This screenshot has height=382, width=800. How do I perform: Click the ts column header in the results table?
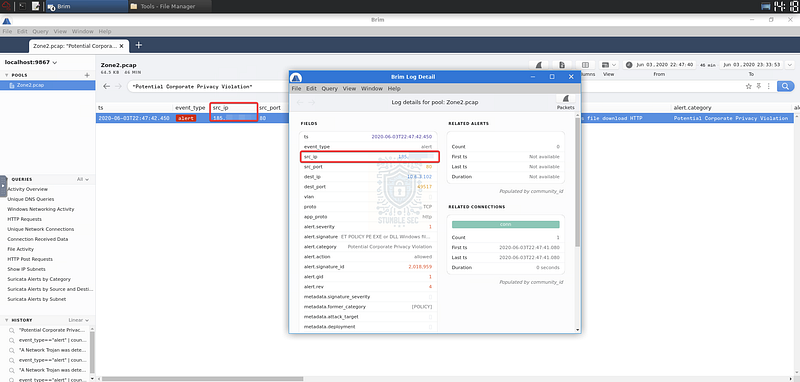pos(101,108)
